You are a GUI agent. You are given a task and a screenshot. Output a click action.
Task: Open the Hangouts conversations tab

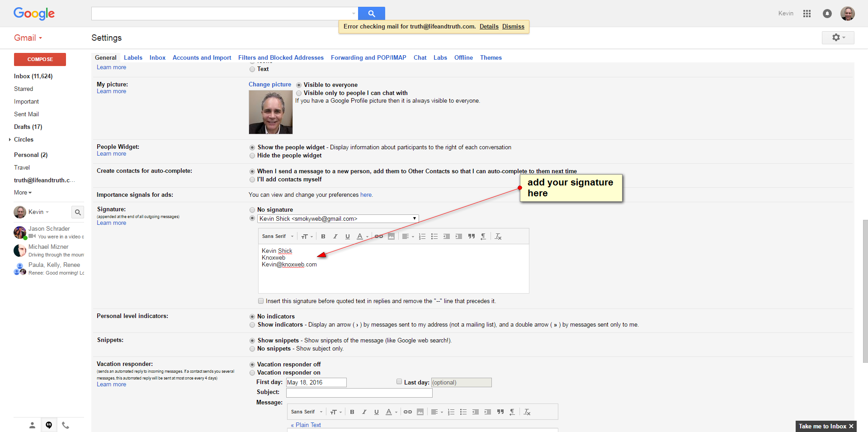coord(49,425)
